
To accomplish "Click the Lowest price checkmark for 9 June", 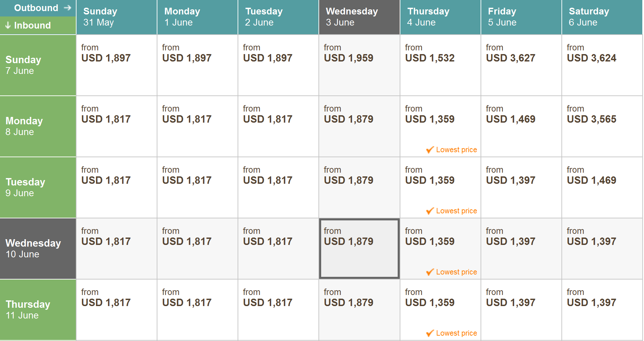I will click(x=430, y=211).
